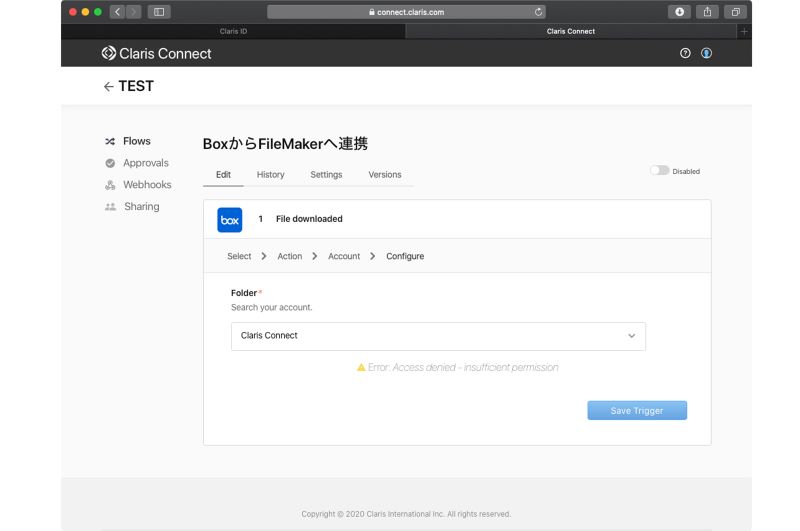Open the Folder dropdown showing Claris Connect

click(438, 336)
